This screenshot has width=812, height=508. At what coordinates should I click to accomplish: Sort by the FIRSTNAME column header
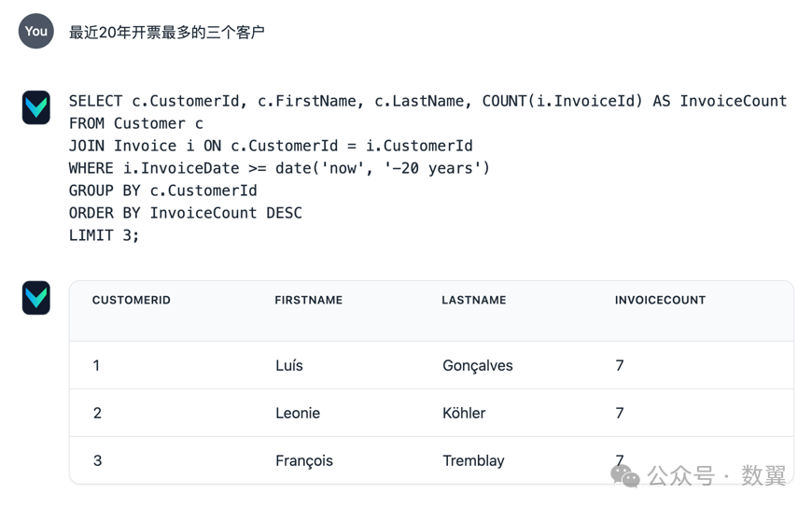(x=308, y=301)
